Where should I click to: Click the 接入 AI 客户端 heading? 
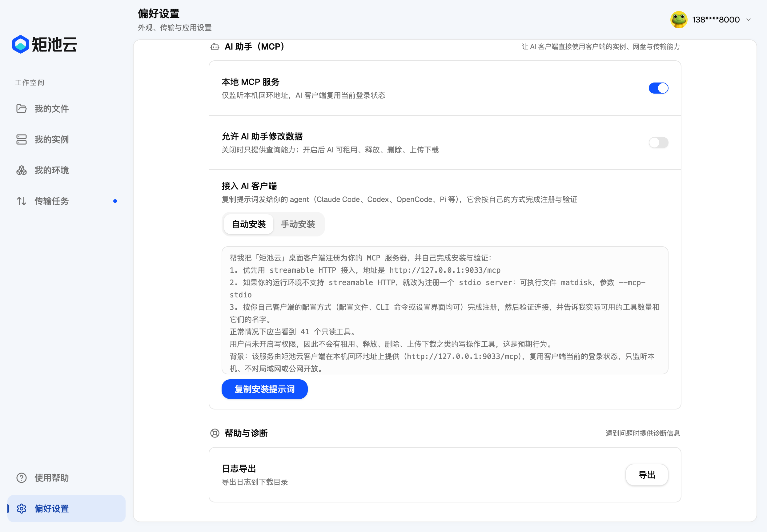(249, 186)
